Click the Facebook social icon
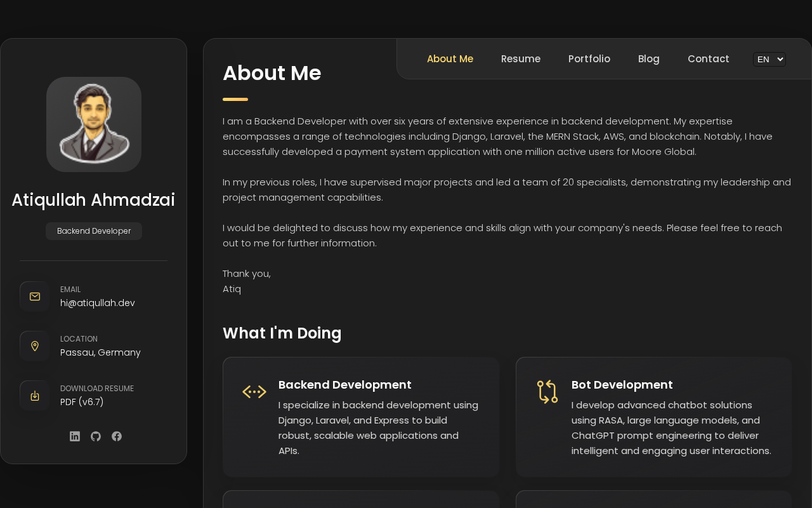This screenshot has height=508, width=812. tap(117, 436)
